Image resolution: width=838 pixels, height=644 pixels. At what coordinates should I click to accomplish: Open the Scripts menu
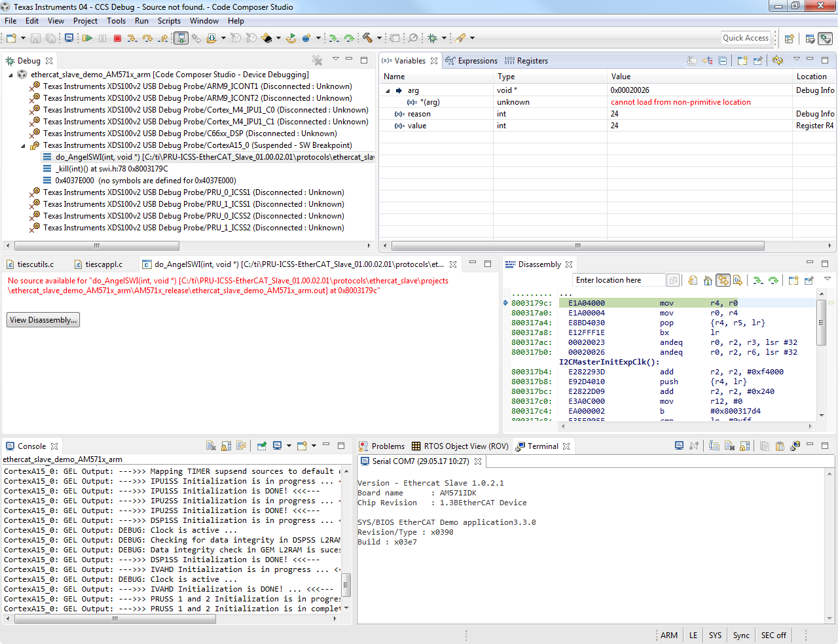169,21
